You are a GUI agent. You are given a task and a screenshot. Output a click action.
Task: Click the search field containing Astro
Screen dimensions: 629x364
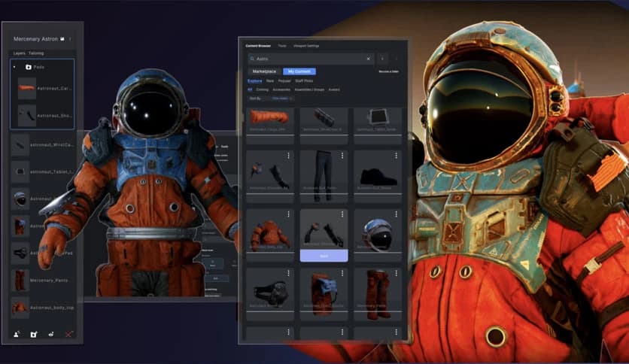click(x=311, y=59)
